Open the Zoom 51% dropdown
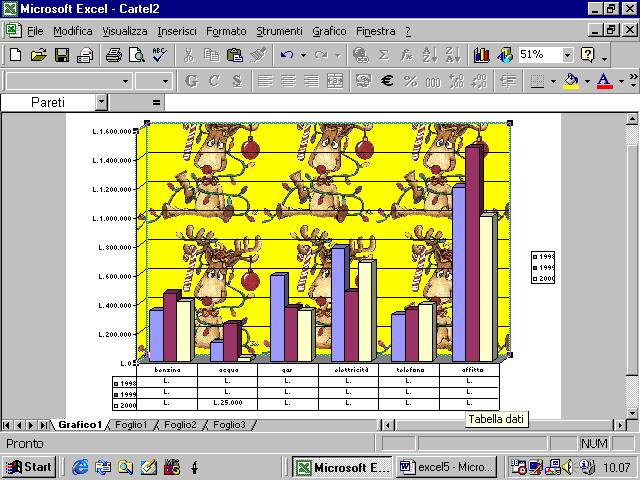Viewport: 640px width, 480px height. pyautogui.click(x=567, y=55)
